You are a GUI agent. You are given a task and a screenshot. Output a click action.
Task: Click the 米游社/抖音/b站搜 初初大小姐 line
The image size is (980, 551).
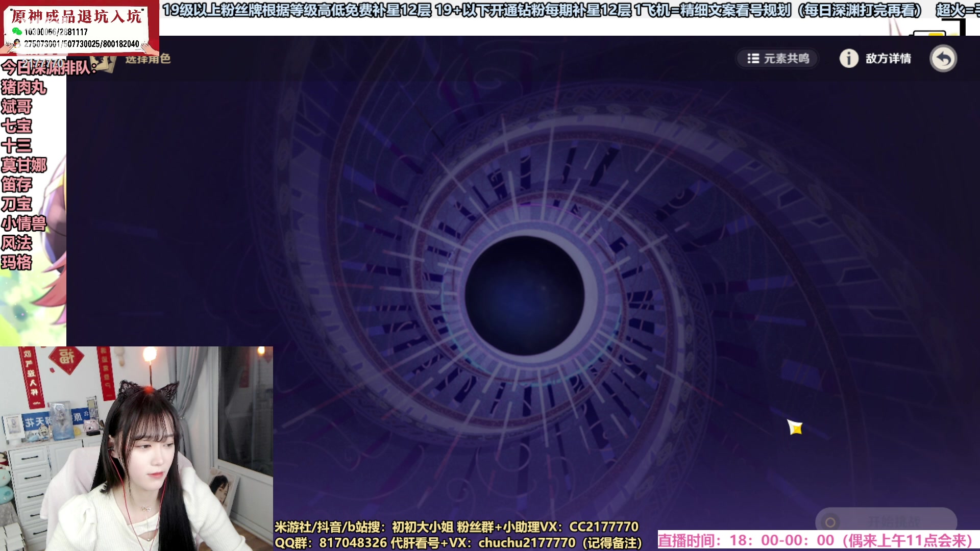[457, 527]
